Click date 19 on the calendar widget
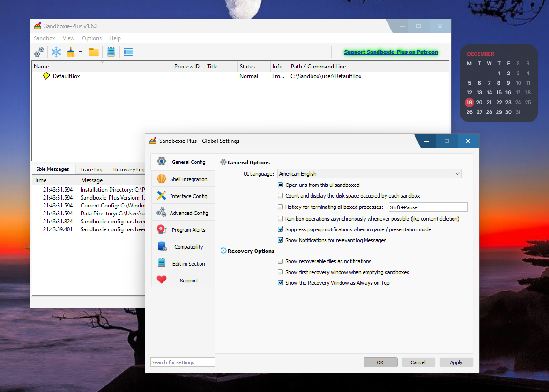Image resolution: width=549 pixels, height=392 pixels. click(x=469, y=102)
